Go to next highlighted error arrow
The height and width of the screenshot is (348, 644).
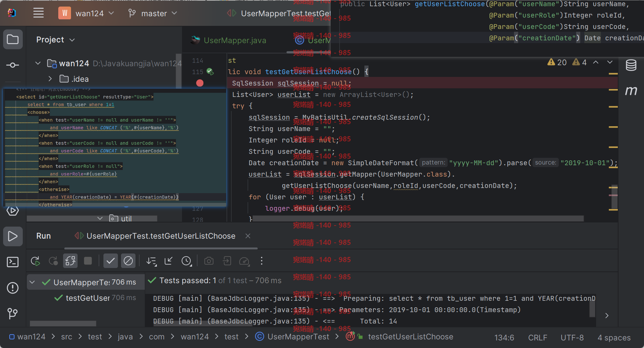(x=610, y=62)
